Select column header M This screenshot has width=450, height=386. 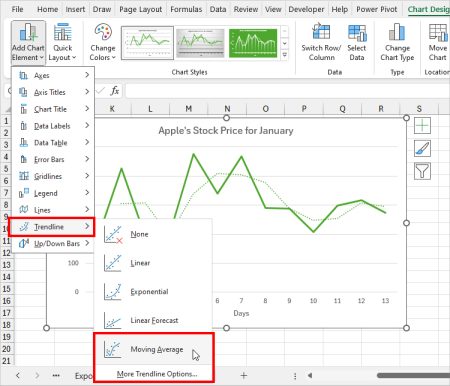(x=189, y=109)
